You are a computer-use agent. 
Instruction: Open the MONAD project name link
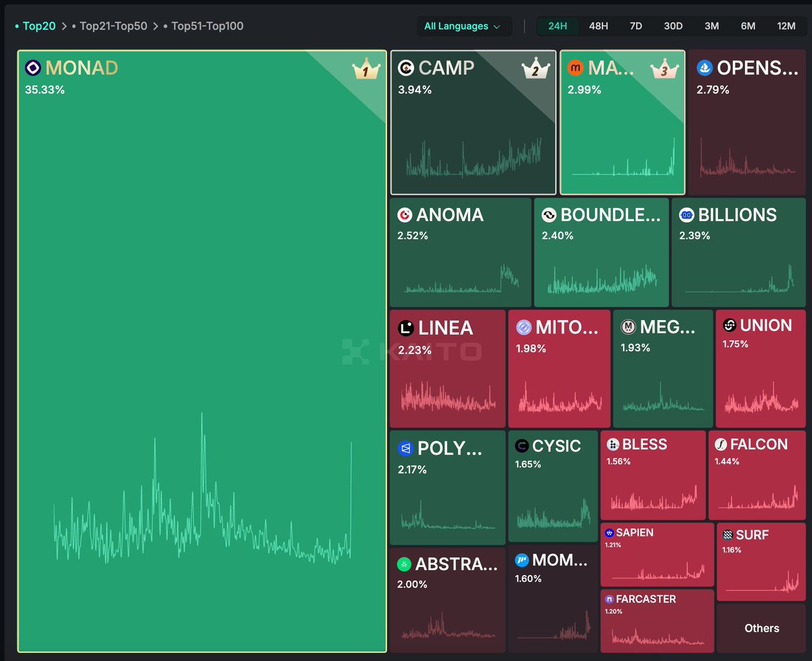coord(82,68)
